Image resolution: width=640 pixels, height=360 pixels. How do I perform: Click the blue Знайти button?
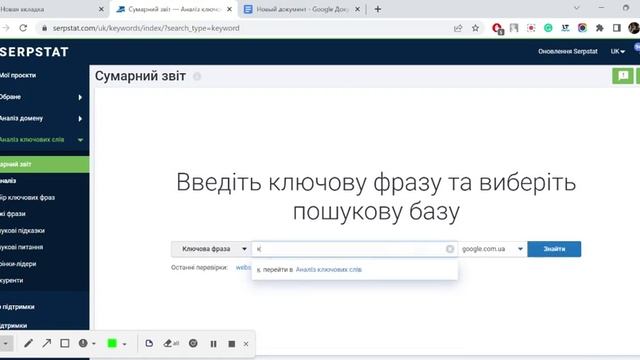pos(554,249)
